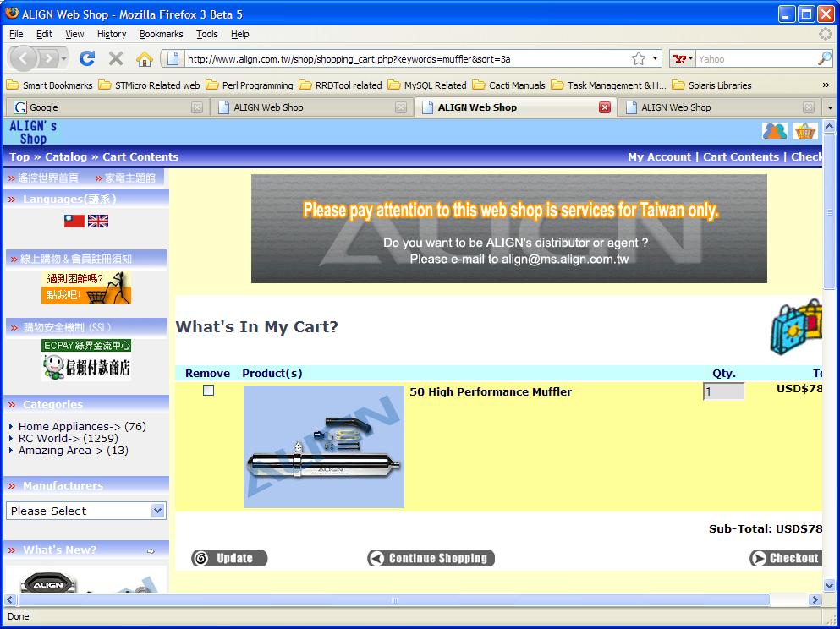The image size is (840, 629).
Task: Close the Google tab
Action: (x=196, y=107)
